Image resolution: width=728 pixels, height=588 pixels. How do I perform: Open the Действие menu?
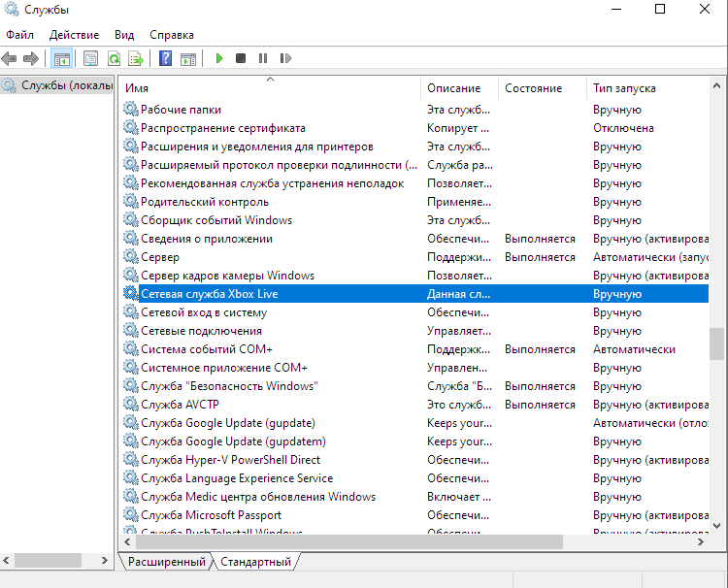click(75, 35)
